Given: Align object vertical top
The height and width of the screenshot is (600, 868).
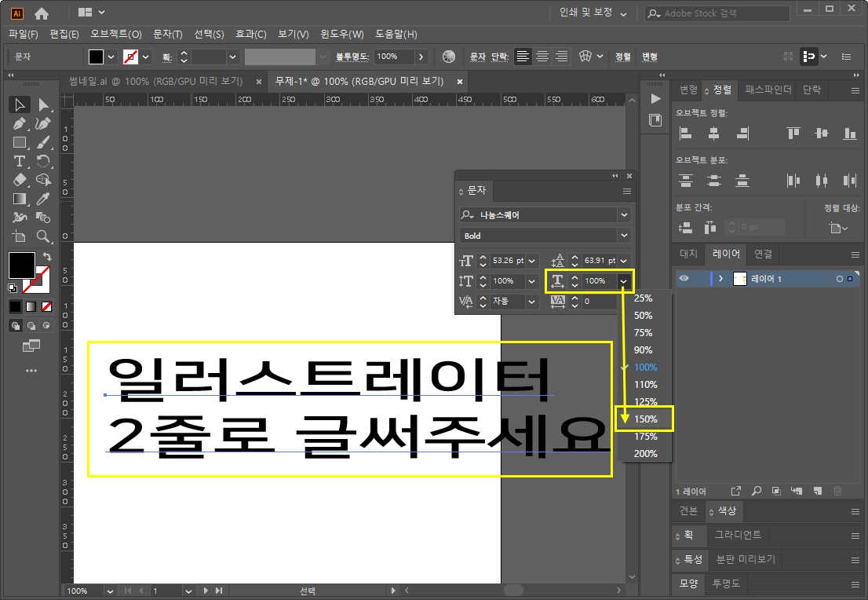Looking at the screenshot, I should [x=793, y=133].
